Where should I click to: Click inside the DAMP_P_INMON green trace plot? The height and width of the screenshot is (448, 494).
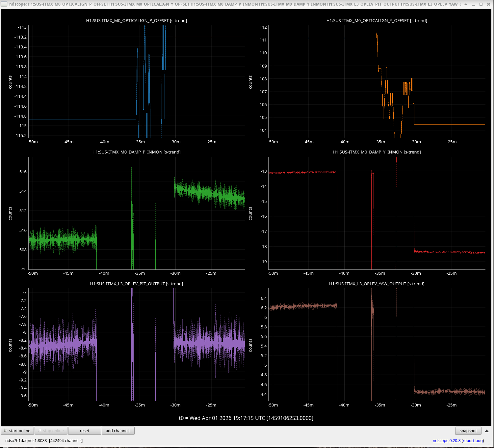pos(137,213)
